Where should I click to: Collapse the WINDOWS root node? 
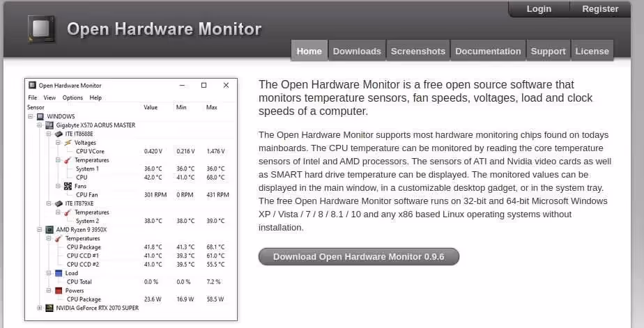(x=31, y=116)
